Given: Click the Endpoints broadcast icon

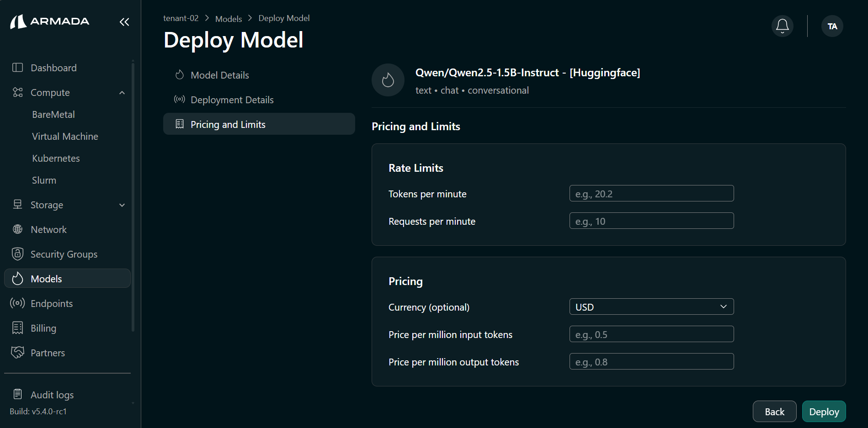Looking at the screenshot, I should 17,303.
